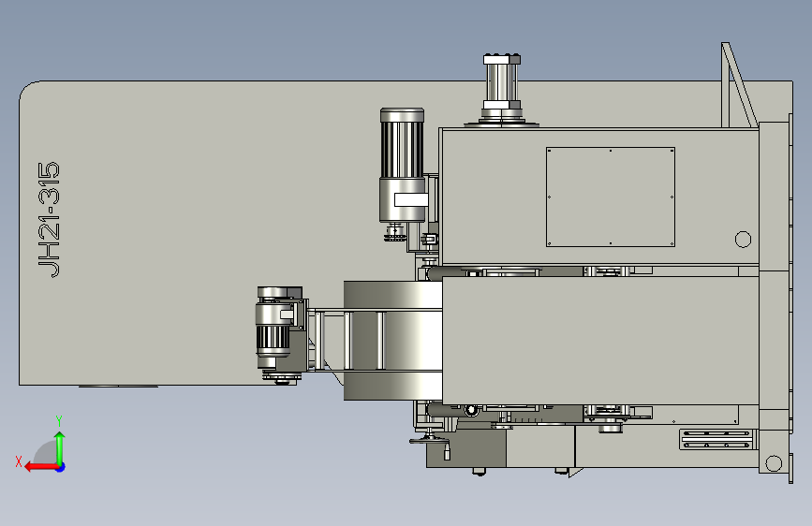Select the triangular bracket at top right

tap(738, 85)
